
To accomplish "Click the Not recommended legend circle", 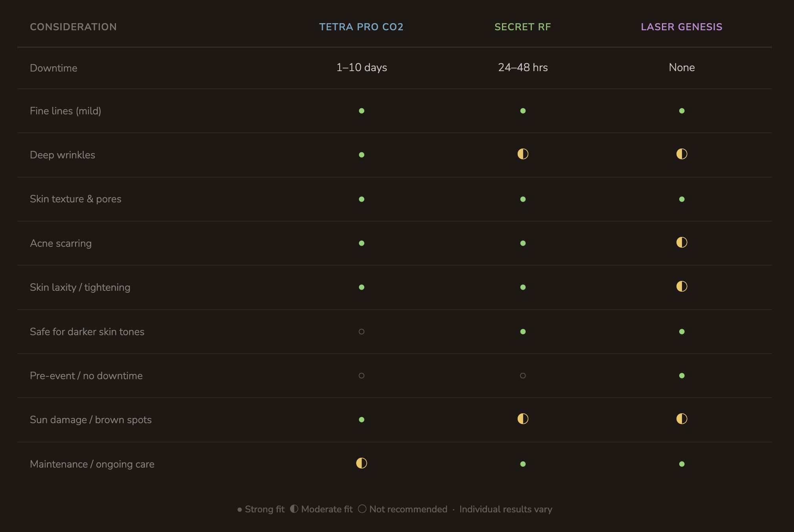I will click(362, 509).
